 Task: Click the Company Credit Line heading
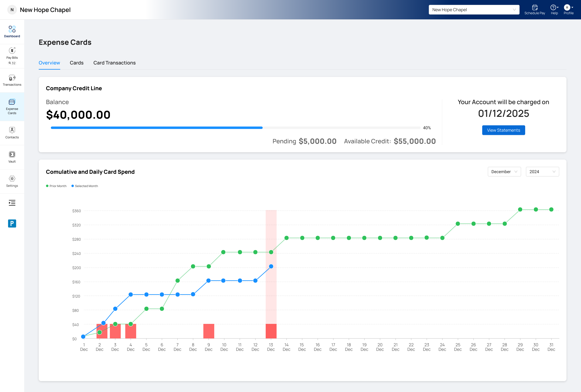74,88
